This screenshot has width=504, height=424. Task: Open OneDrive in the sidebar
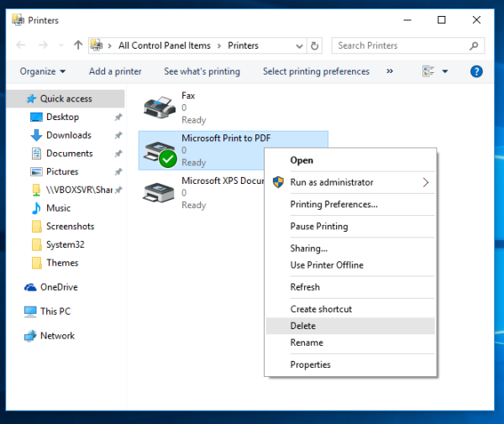point(58,287)
